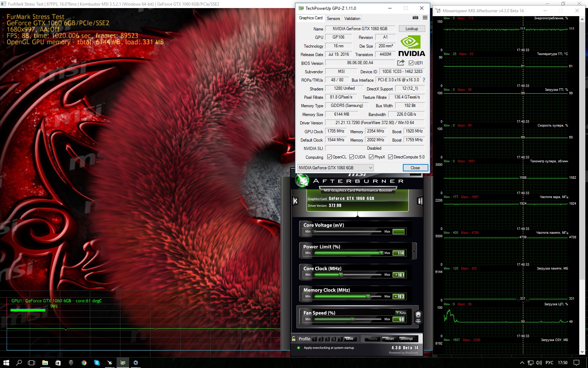Toggle the fan speed Auto button
588x368 pixels.
(x=401, y=313)
